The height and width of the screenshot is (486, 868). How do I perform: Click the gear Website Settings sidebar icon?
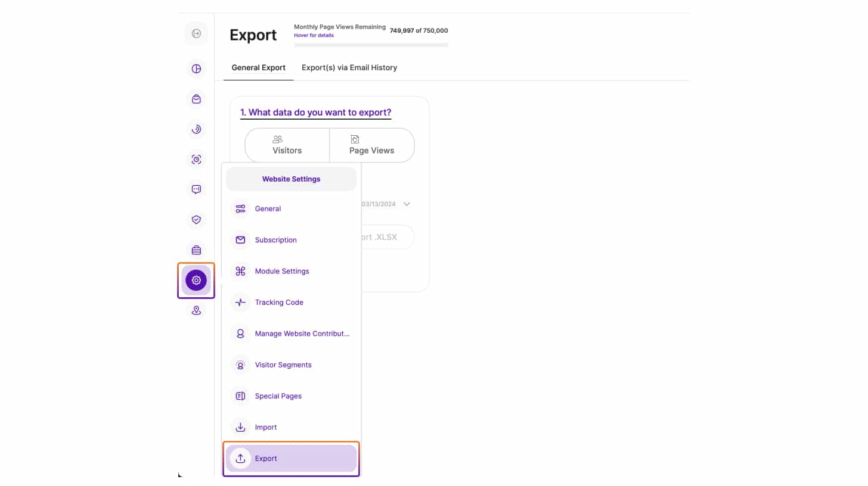coord(196,280)
